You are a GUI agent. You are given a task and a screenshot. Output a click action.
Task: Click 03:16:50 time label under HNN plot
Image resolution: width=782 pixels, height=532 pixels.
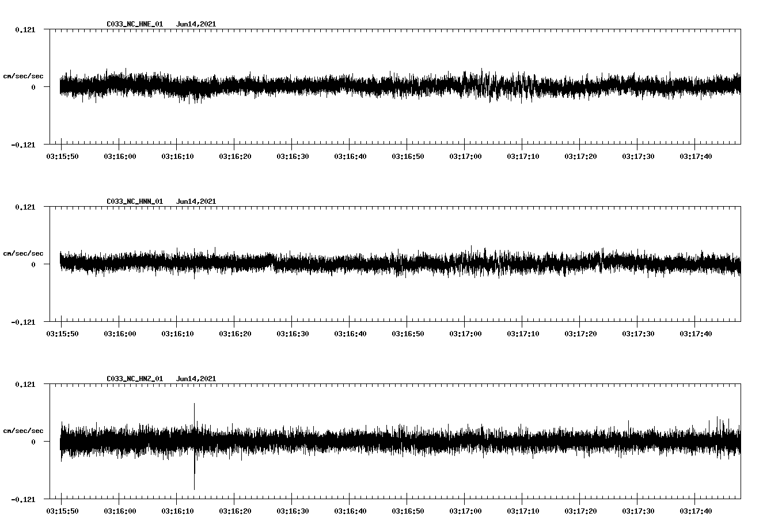(x=408, y=333)
